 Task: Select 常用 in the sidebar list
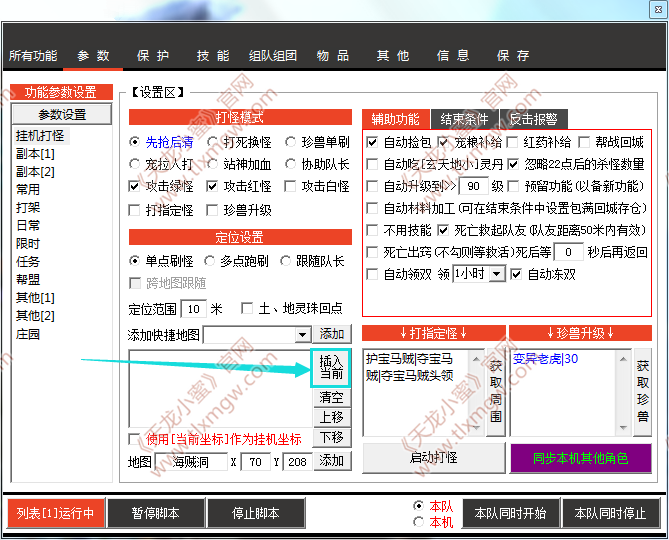(28, 189)
